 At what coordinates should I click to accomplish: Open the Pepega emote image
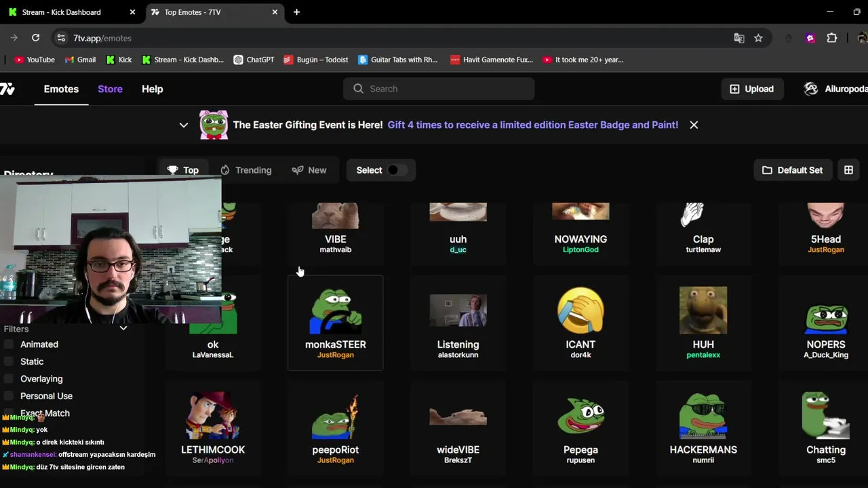click(580, 415)
